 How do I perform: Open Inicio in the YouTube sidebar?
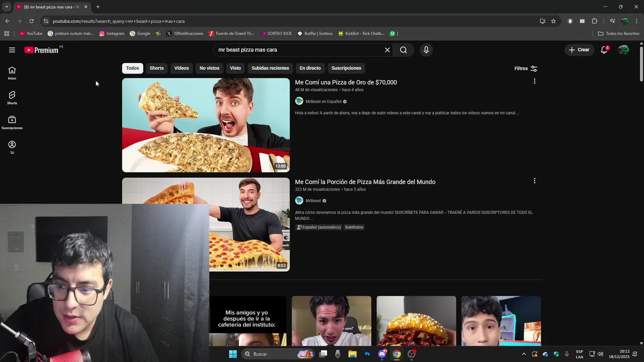(12, 73)
